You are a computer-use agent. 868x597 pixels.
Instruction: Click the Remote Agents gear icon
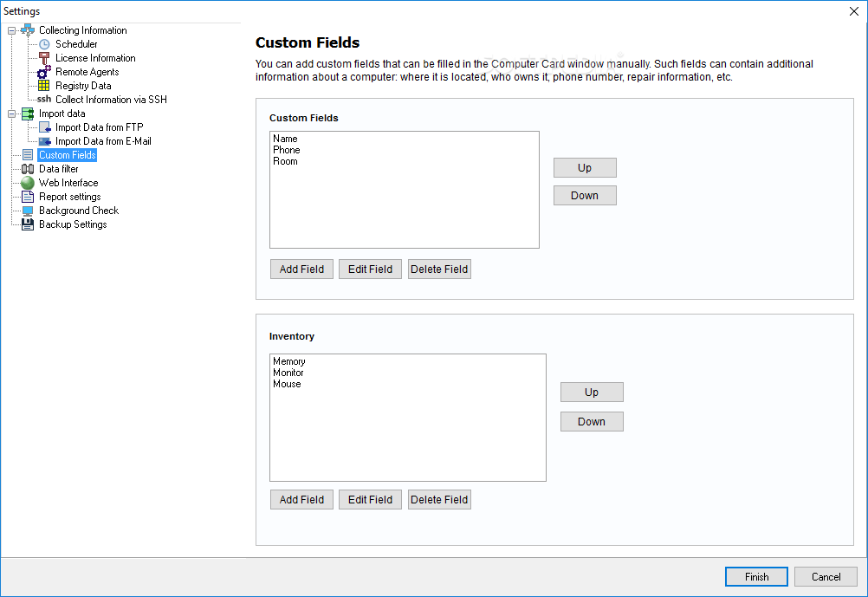click(x=44, y=72)
